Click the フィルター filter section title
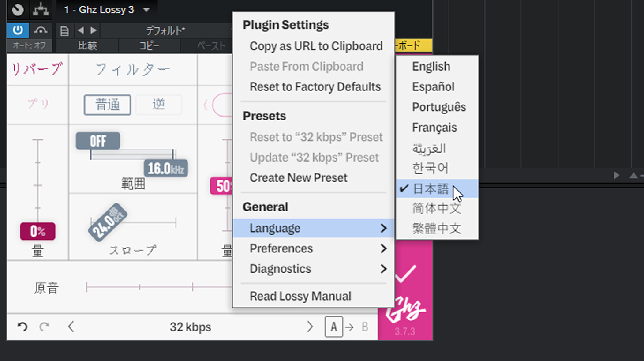Viewport: 644px width, 361px height. [133, 69]
